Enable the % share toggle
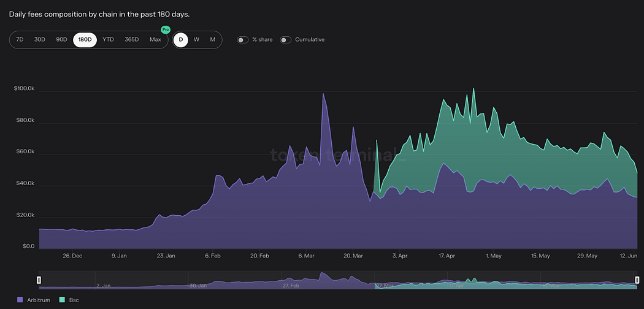The width and height of the screenshot is (644, 309). [x=243, y=40]
